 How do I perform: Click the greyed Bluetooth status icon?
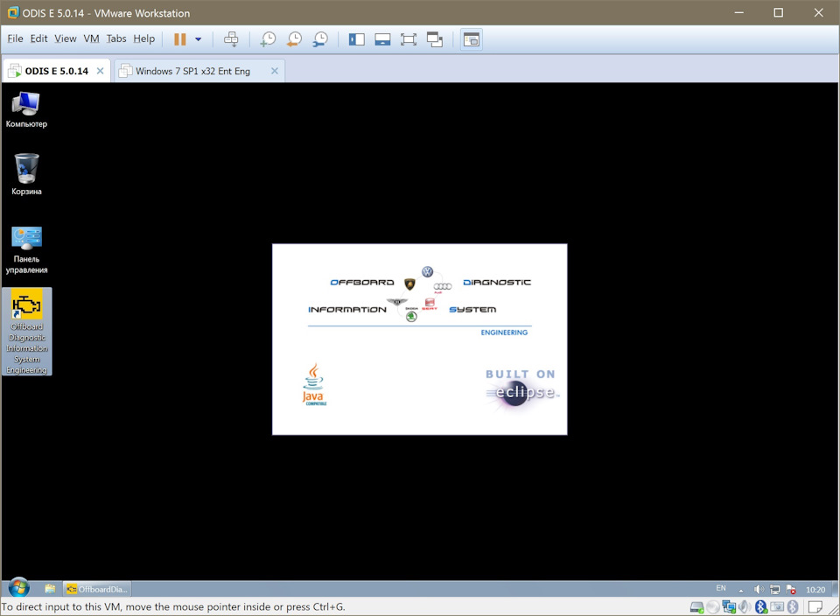(793, 607)
